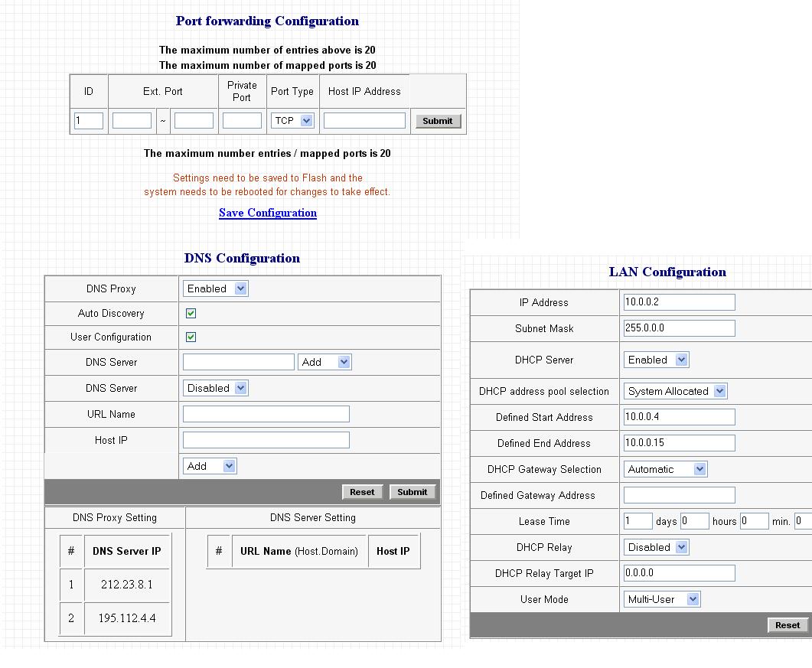Expand the DHCP Gateway Selection dropdown
The image size is (812, 668).
click(665, 469)
